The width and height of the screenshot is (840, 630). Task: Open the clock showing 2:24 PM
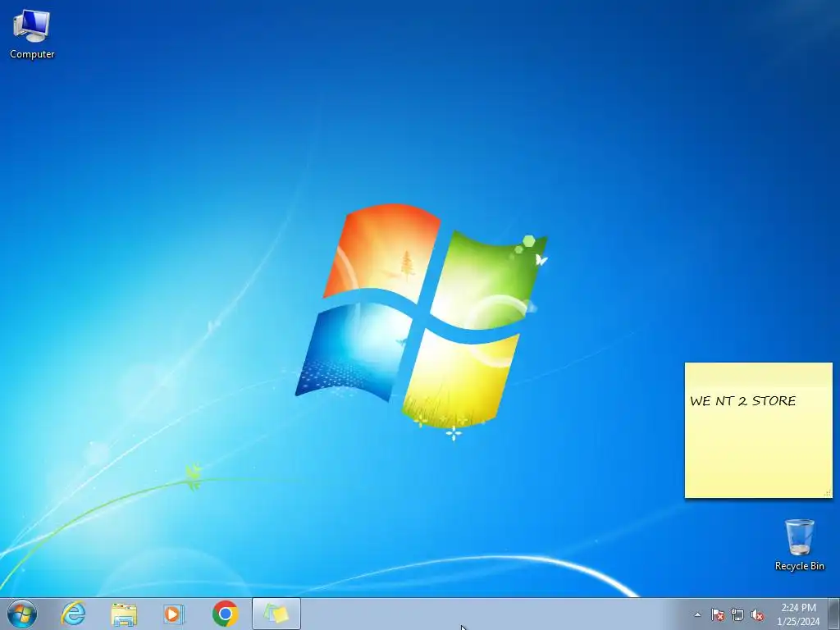point(798,614)
